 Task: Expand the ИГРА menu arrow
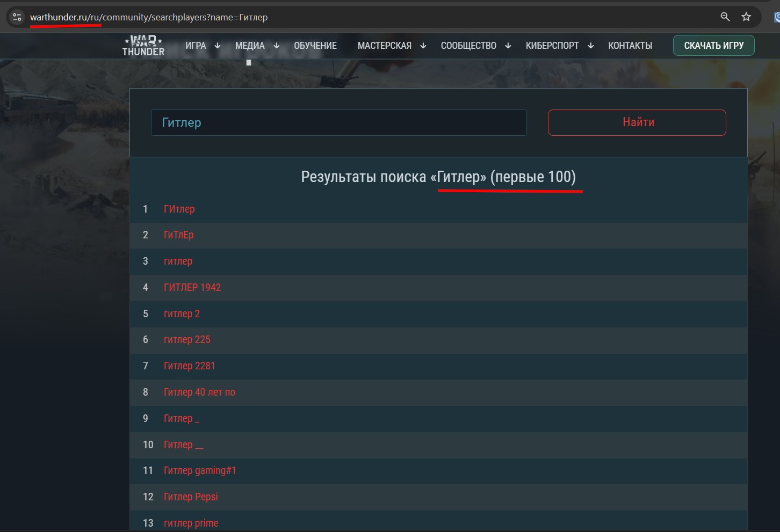tap(218, 46)
